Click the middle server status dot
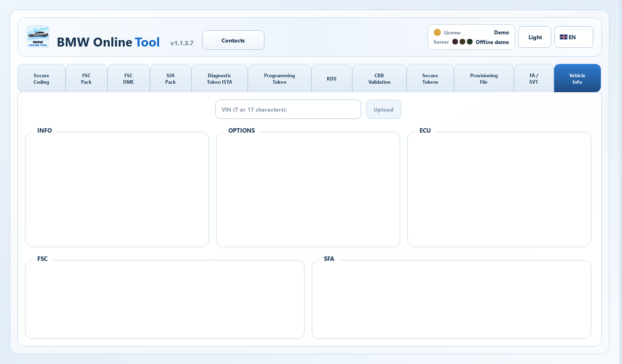Viewport: 622px width, 364px height. pyautogui.click(x=462, y=42)
